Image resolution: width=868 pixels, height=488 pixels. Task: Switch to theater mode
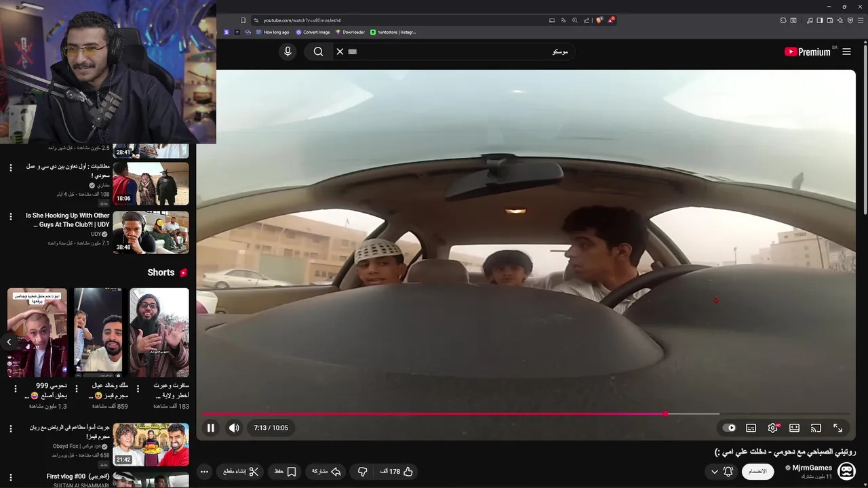coord(794,428)
